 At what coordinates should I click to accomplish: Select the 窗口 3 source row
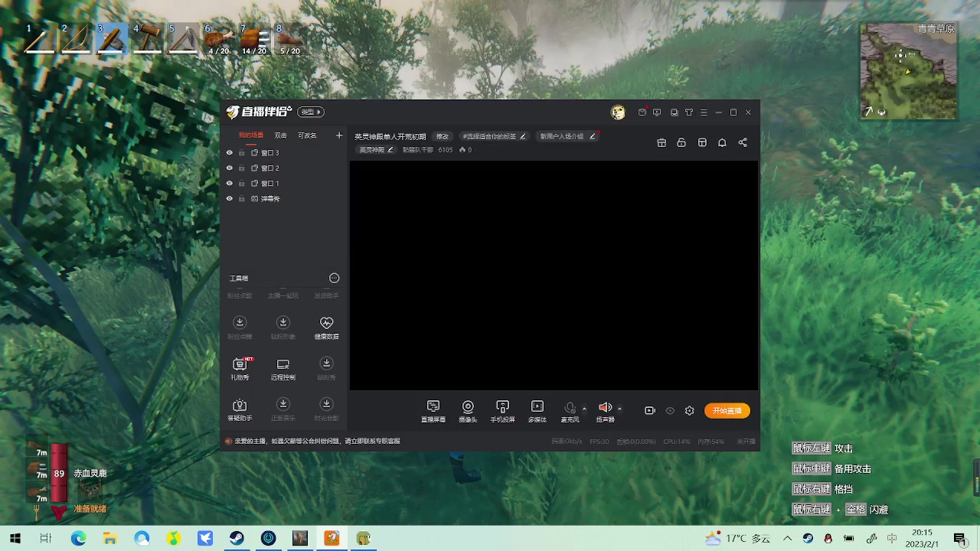point(283,153)
